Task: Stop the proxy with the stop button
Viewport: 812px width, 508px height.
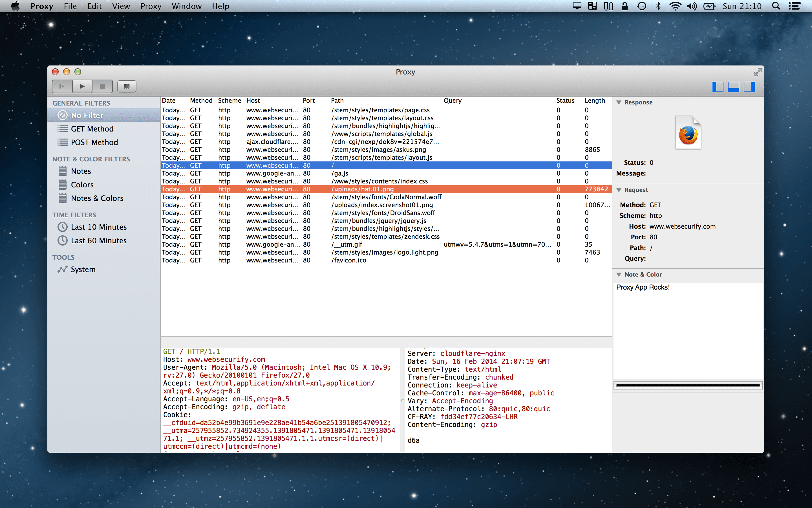Action: tap(102, 86)
